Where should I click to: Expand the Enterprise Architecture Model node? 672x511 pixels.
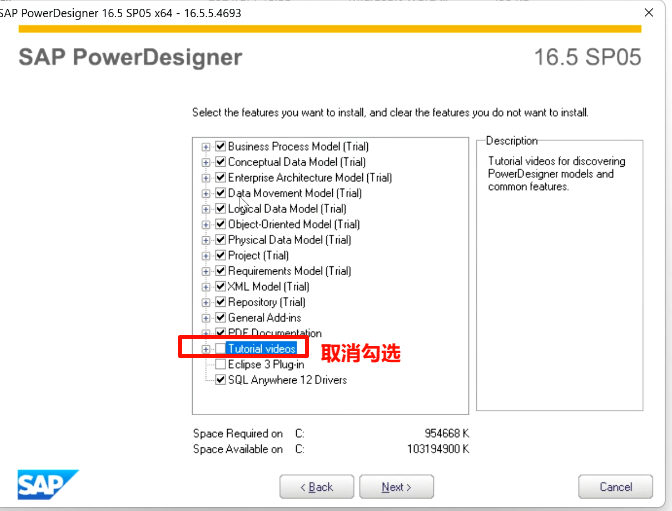click(x=206, y=178)
